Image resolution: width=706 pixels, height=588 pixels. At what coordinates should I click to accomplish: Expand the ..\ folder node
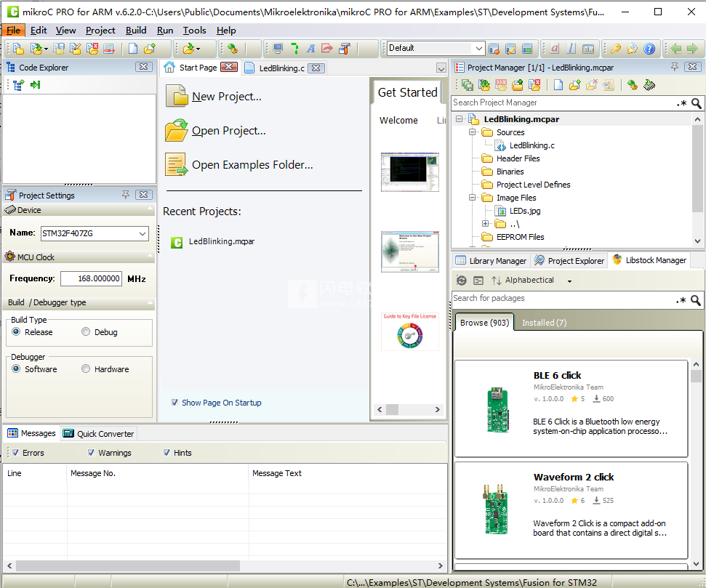pos(486,223)
